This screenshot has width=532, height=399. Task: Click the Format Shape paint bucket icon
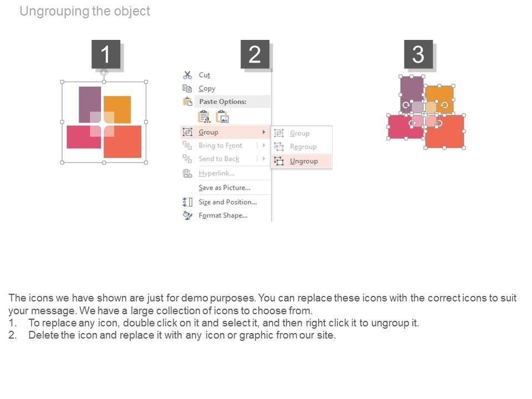point(187,215)
